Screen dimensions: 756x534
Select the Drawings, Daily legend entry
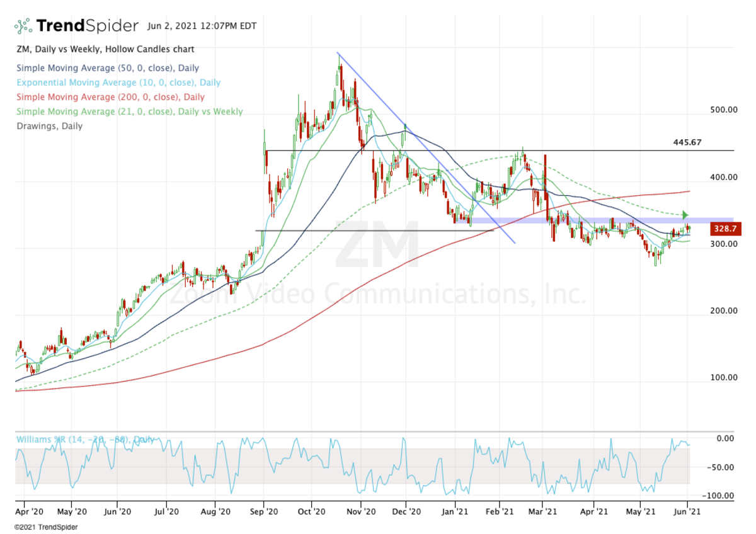(49, 126)
